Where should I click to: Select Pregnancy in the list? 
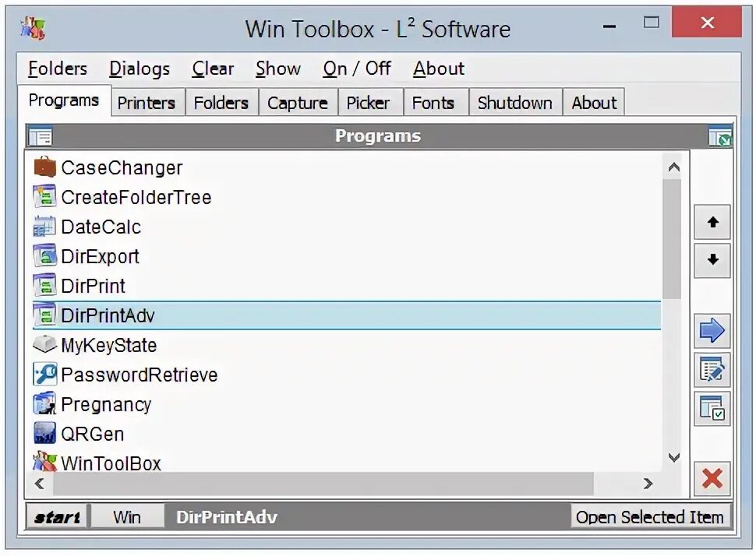coord(346,404)
